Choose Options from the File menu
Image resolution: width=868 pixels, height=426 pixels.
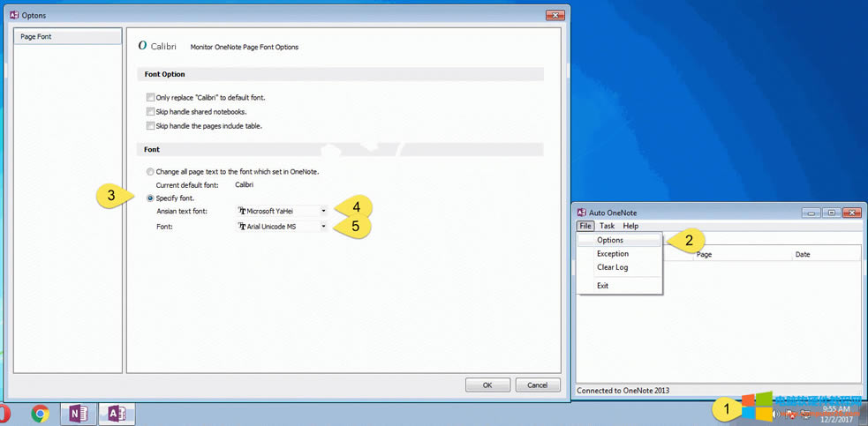point(620,240)
